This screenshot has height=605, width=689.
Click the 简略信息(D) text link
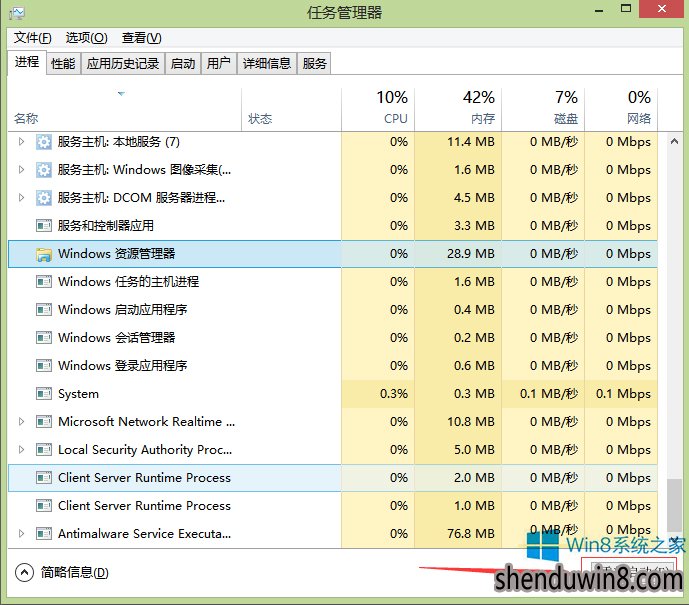pos(74,572)
